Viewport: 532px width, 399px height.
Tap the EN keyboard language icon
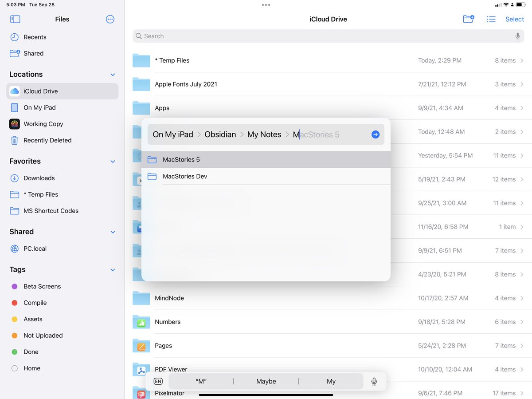tap(158, 381)
